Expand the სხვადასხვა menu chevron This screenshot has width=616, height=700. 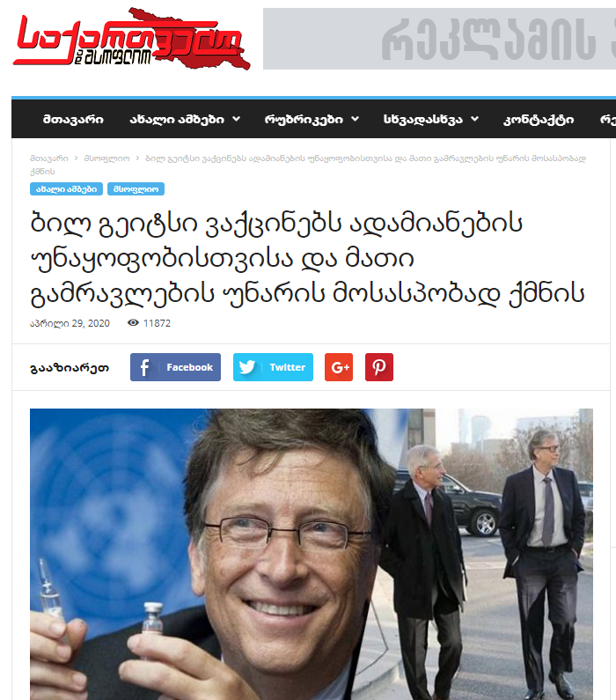pos(474,119)
